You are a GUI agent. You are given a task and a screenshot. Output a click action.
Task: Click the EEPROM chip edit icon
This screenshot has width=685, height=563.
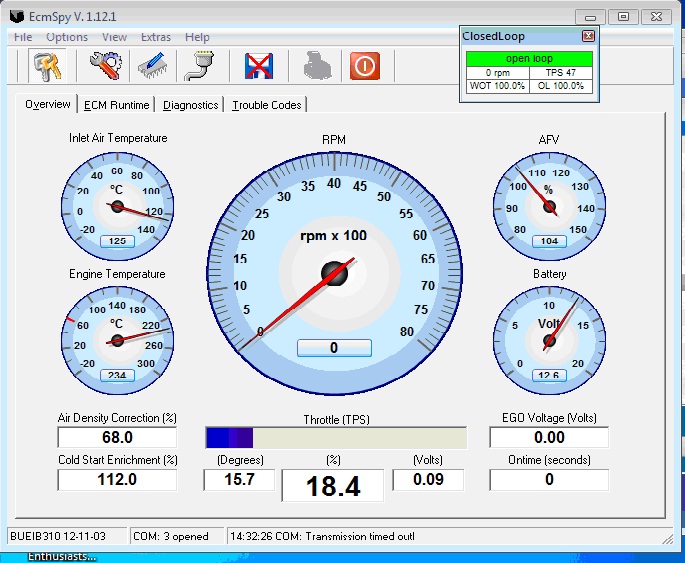pos(152,66)
